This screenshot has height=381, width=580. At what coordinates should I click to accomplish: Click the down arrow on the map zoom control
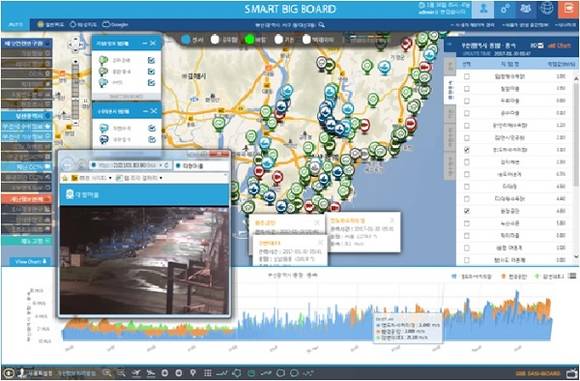76,61
